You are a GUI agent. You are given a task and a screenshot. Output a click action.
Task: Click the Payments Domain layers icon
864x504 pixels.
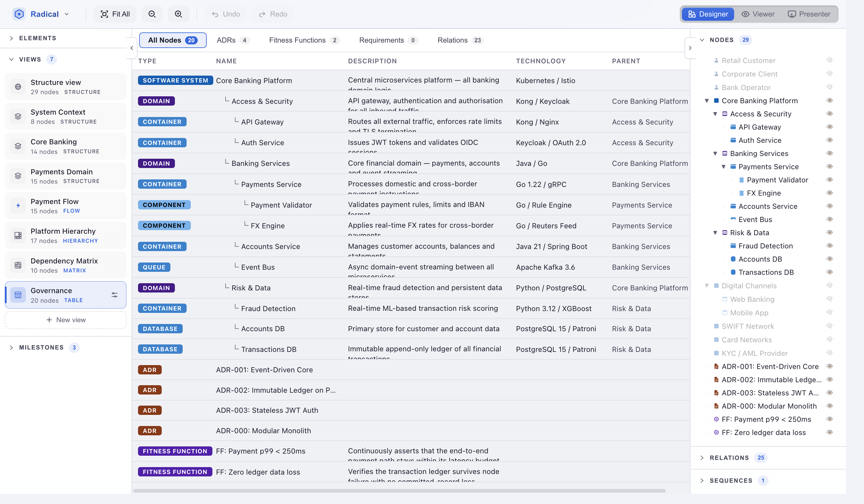pyautogui.click(x=18, y=176)
